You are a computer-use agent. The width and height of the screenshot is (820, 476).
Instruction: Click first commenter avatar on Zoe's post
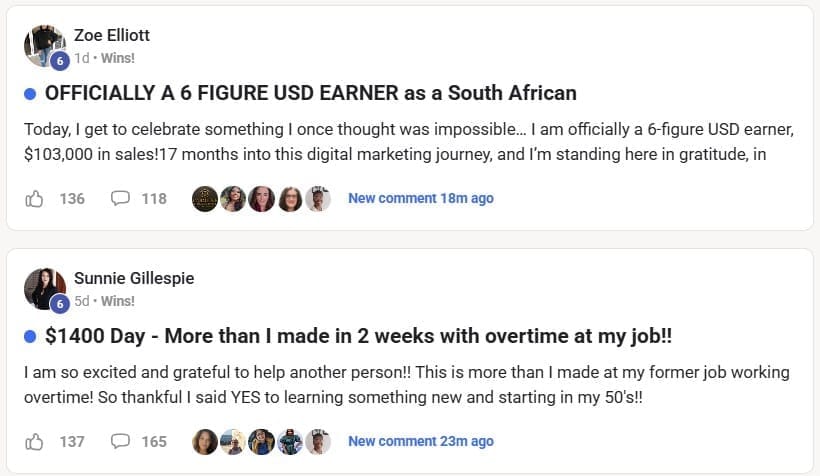click(205, 198)
